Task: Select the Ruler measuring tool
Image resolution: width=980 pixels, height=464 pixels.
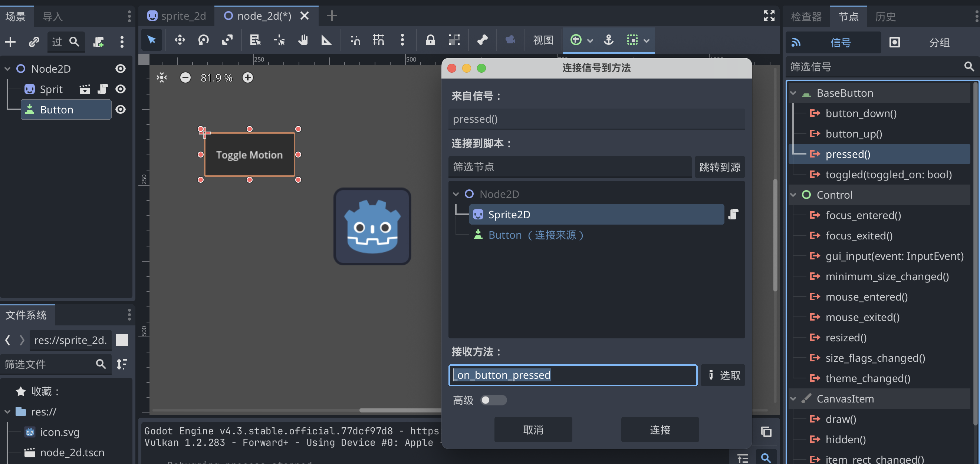Action: coord(326,40)
